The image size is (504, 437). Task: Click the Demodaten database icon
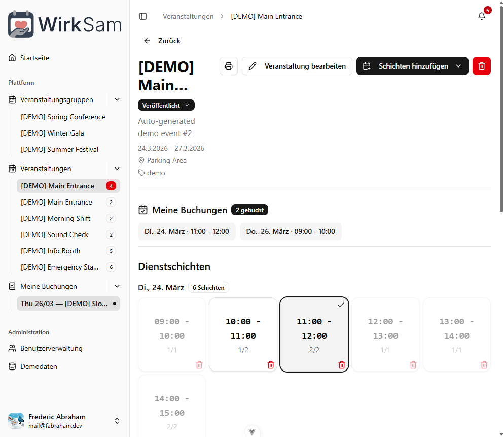pos(12,366)
